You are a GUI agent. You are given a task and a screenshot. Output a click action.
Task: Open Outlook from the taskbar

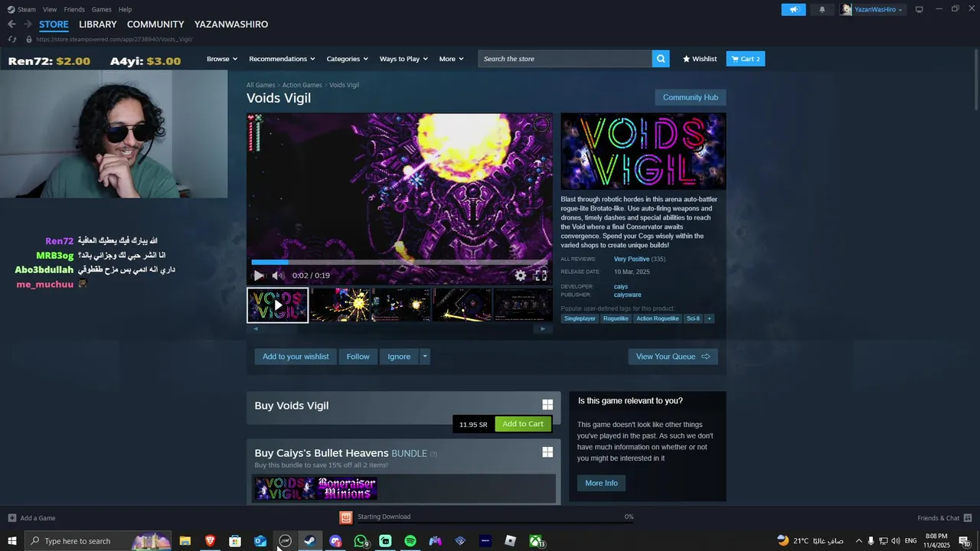pyautogui.click(x=260, y=541)
